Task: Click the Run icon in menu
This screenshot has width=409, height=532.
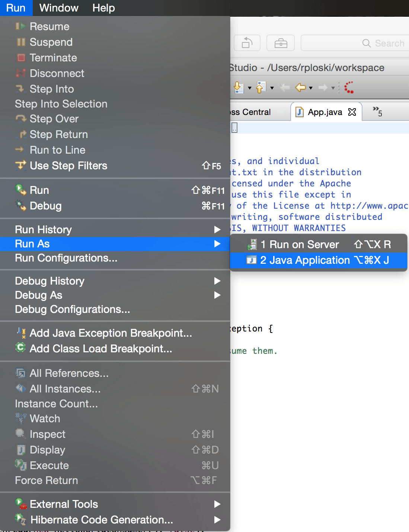Action: [x=20, y=190]
